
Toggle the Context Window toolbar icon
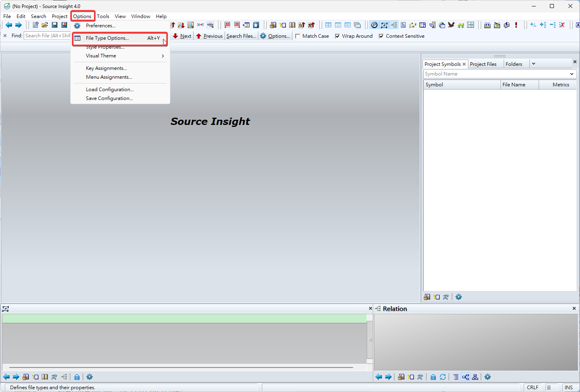(384, 25)
